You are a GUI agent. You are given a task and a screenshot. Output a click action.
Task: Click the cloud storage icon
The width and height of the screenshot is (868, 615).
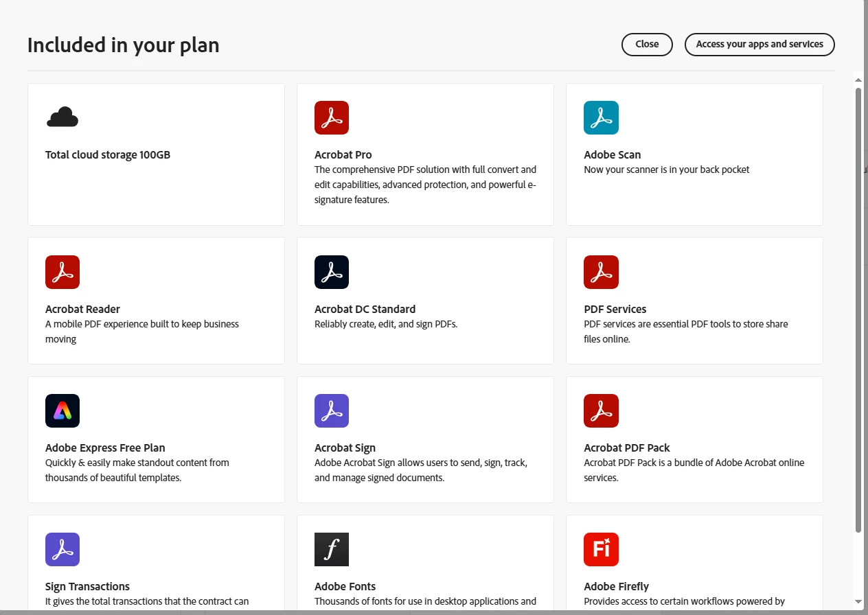(x=62, y=117)
